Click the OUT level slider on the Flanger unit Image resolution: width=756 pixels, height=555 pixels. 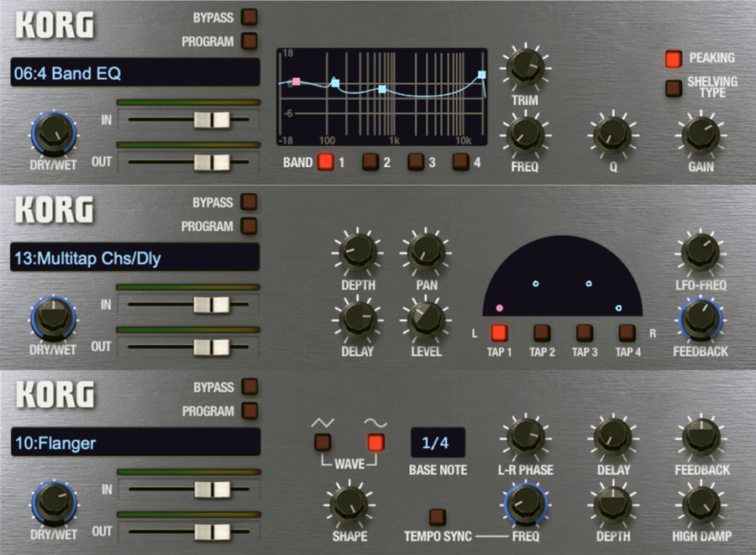click(213, 531)
